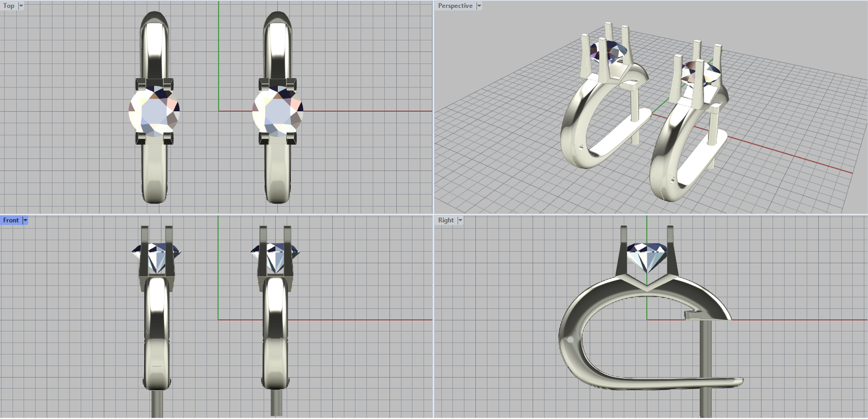Screen dimensions: 868x419
Task: Expand the Perspective viewport dropdown arrow
Action: pyautogui.click(x=479, y=6)
